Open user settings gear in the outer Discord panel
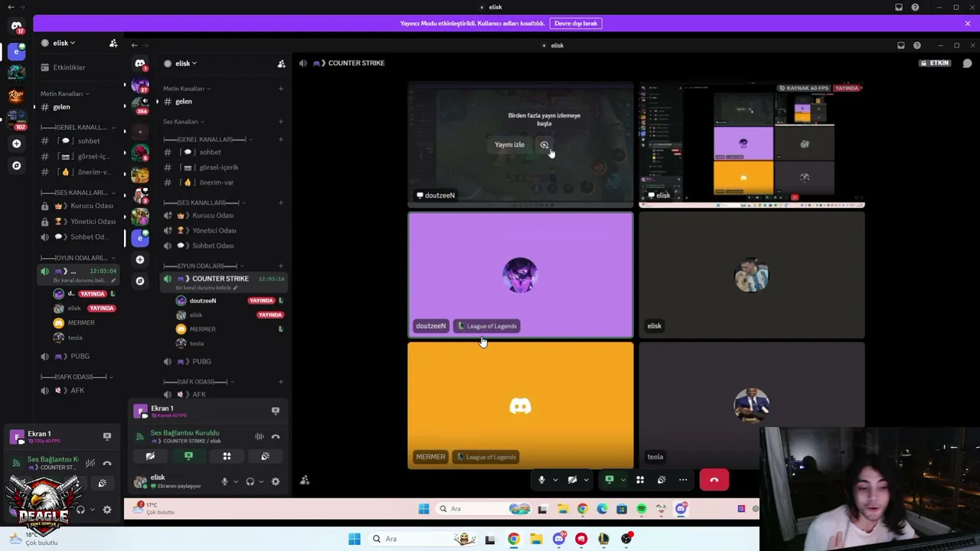This screenshot has width=980, height=551. click(x=107, y=510)
